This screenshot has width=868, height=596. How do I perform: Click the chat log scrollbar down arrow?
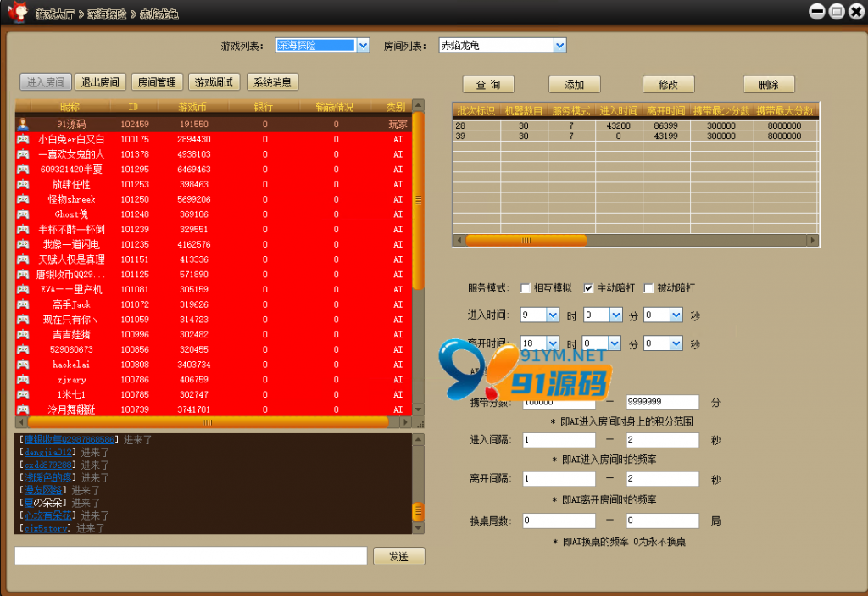[x=419, y=528]
